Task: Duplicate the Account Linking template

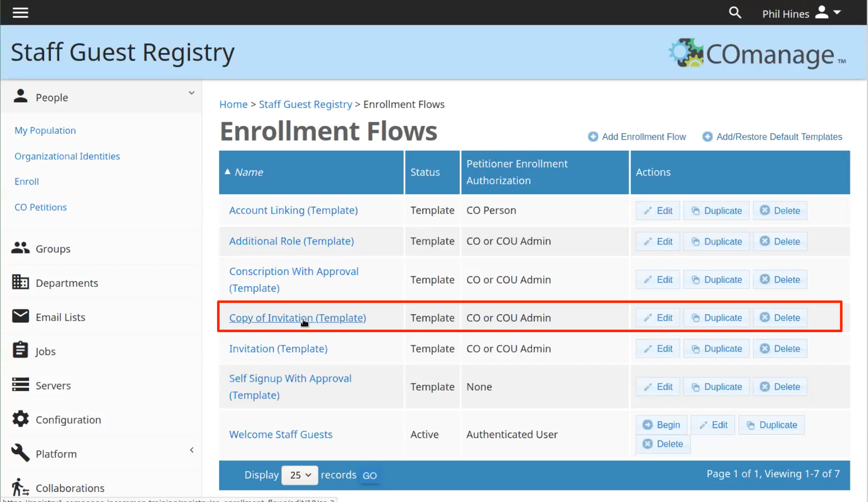Action: tap(716, 211)
